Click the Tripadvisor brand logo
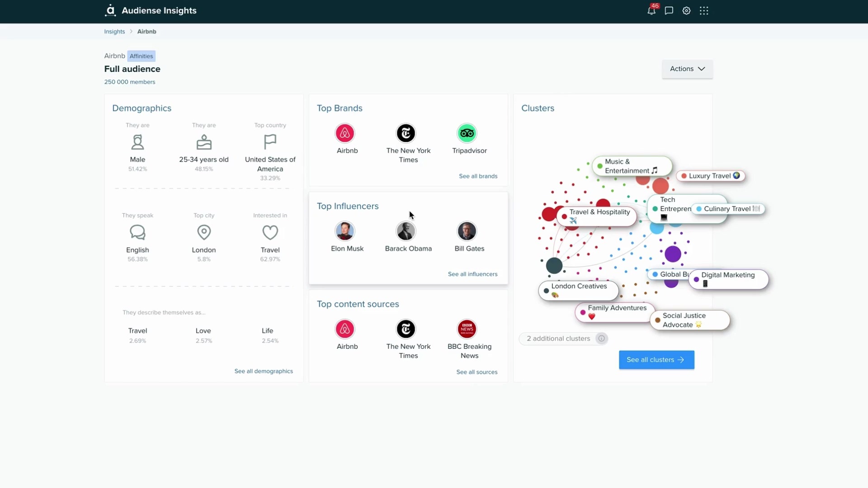This screenshot has height=488, width=868. [467, 133]
